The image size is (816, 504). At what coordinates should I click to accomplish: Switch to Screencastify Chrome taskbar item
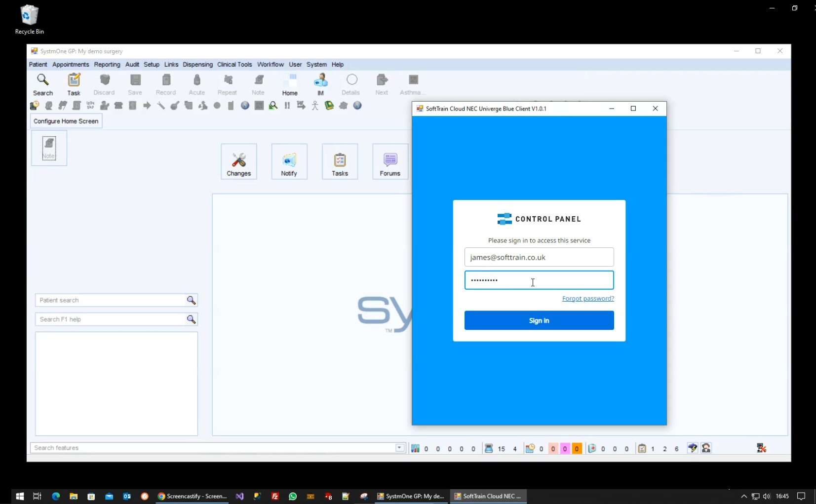[193, 496]
